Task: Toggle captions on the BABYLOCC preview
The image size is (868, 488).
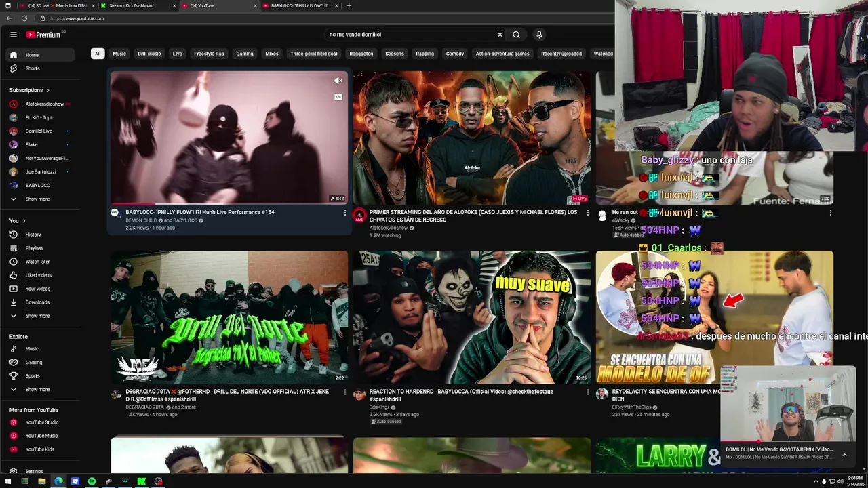Action: 338,97
